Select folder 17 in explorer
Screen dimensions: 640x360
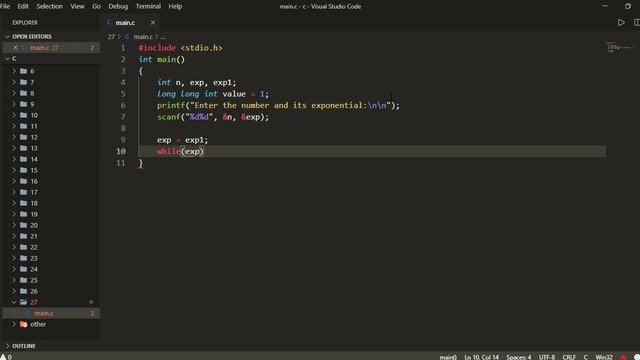[51, 192]
